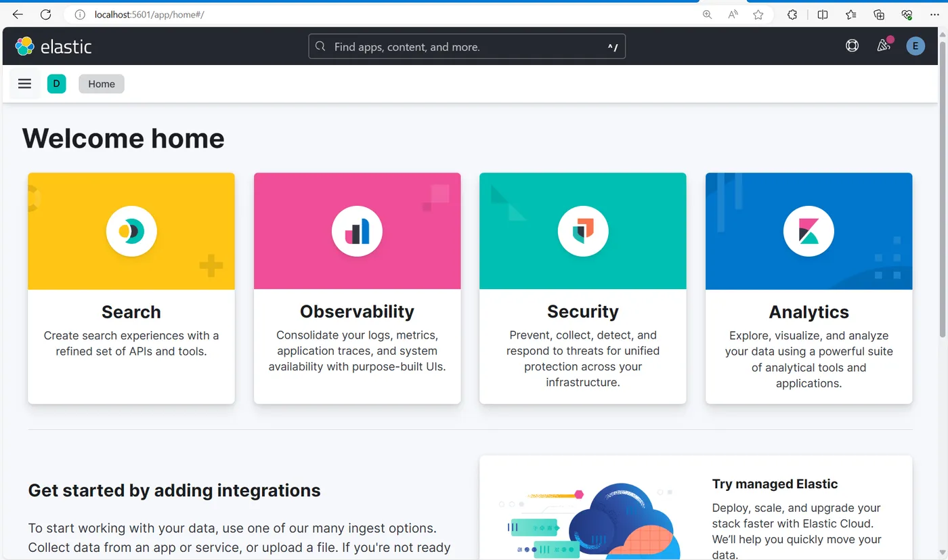Click the Read aloud icon
The image size is (948, 560).
tap(733, 14)
